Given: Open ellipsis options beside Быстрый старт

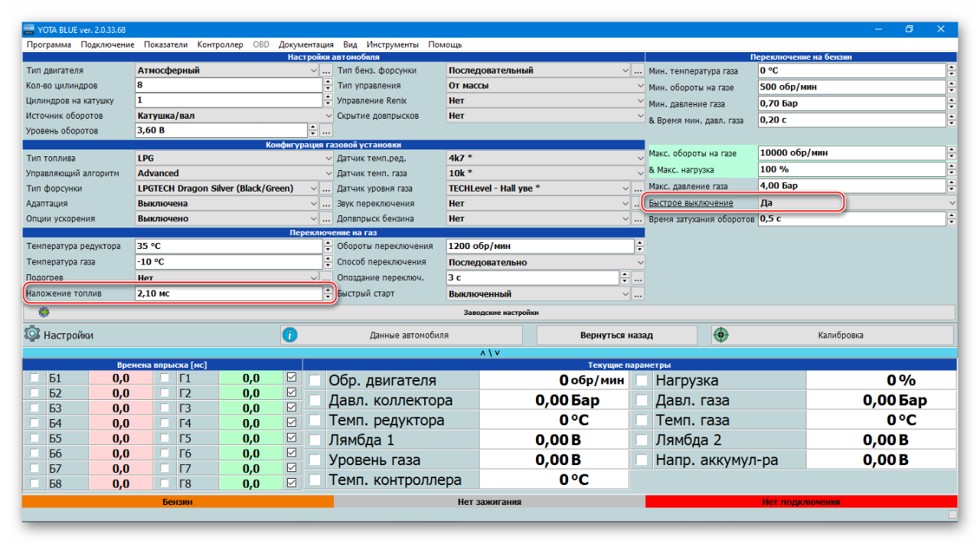Looking at the screenshot, I should pos(638,294).
